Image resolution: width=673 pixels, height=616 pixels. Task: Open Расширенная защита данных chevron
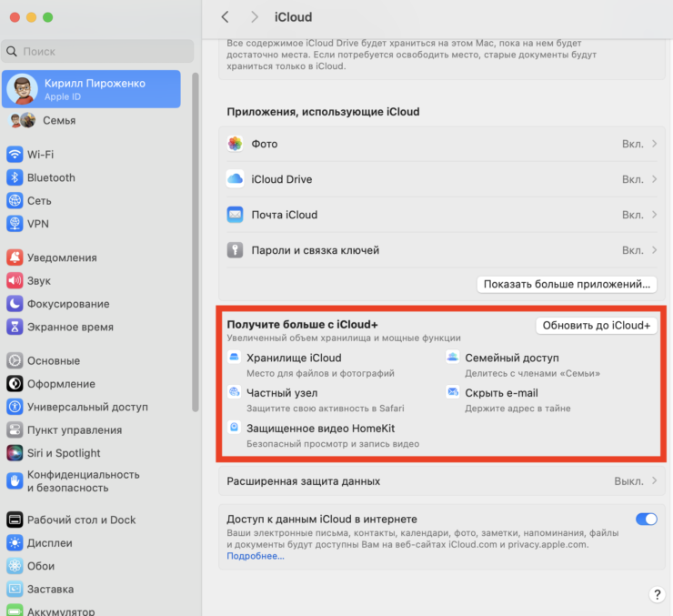(655, 480)
